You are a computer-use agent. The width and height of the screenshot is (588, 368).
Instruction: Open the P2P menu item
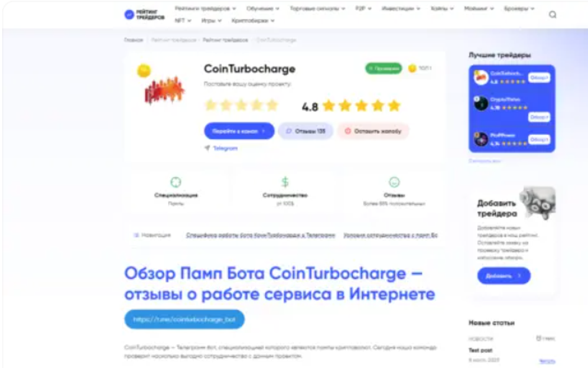pyautogui.click(x=363, y=8)
